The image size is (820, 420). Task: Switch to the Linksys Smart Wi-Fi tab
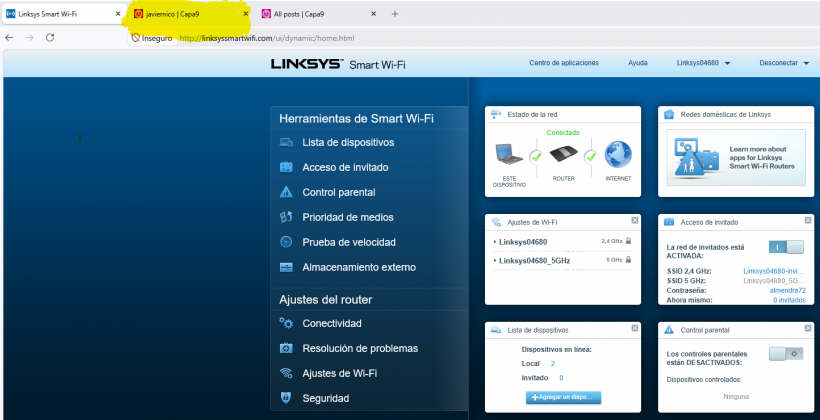click(63, 14)
